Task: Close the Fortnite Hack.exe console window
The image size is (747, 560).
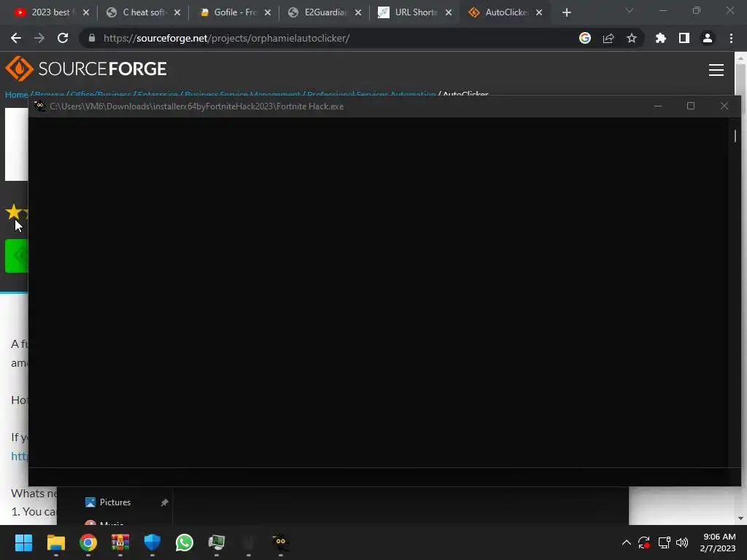Action: point(724,106)
